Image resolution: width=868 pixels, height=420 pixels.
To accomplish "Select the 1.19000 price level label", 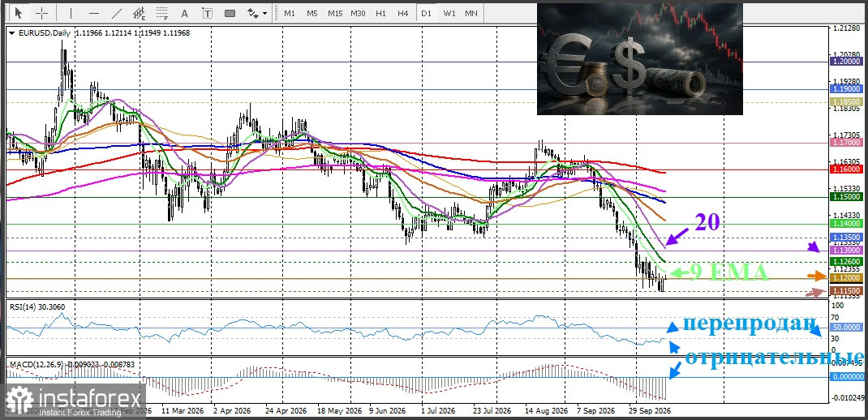I will [846, 88].
